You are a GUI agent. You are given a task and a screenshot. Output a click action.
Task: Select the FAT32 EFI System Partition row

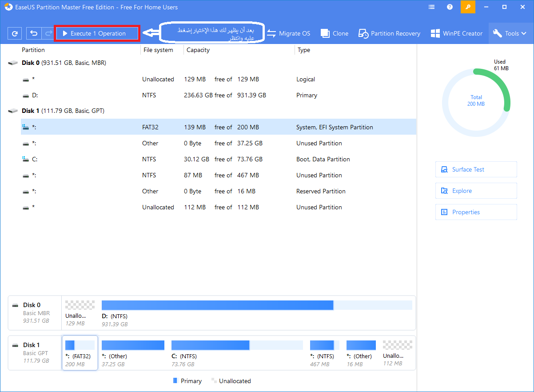point(219,127)
